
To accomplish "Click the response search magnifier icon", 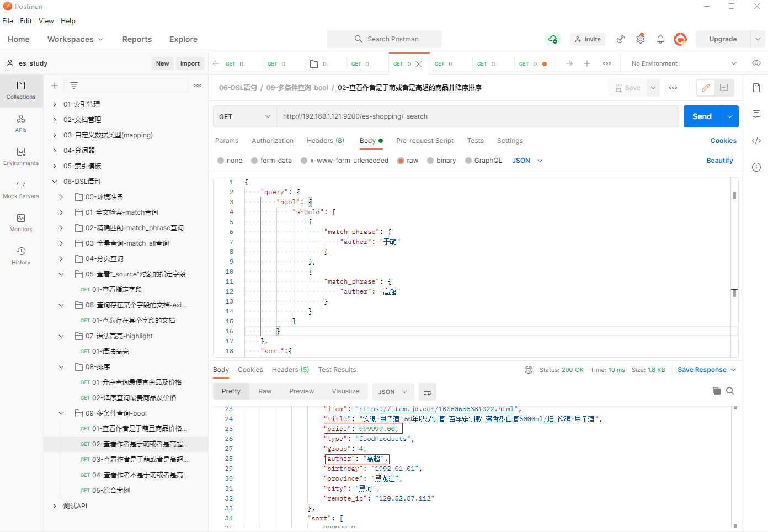I will 730,391.
